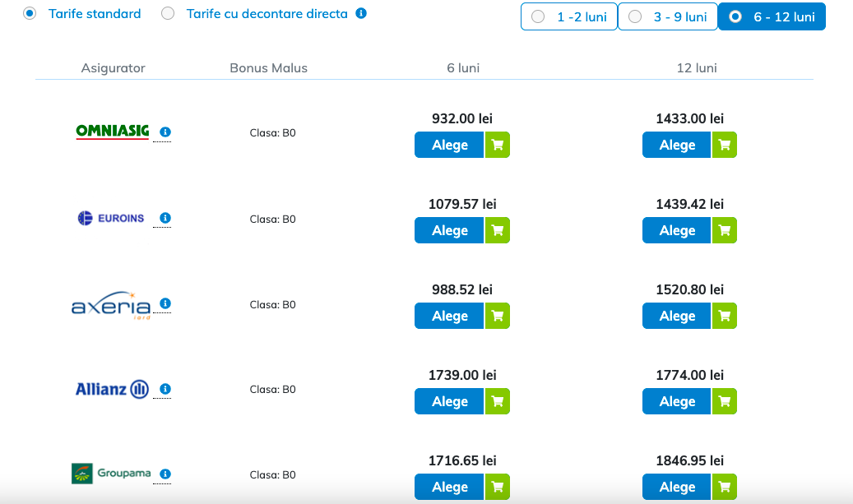Switch to the 1 -2 luni period
The width and height of the screenshot is (853, 504).
(568, 16)
